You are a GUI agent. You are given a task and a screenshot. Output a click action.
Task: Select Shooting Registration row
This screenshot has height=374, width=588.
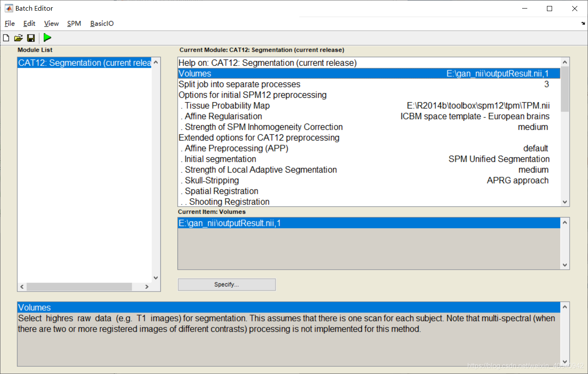369,202
